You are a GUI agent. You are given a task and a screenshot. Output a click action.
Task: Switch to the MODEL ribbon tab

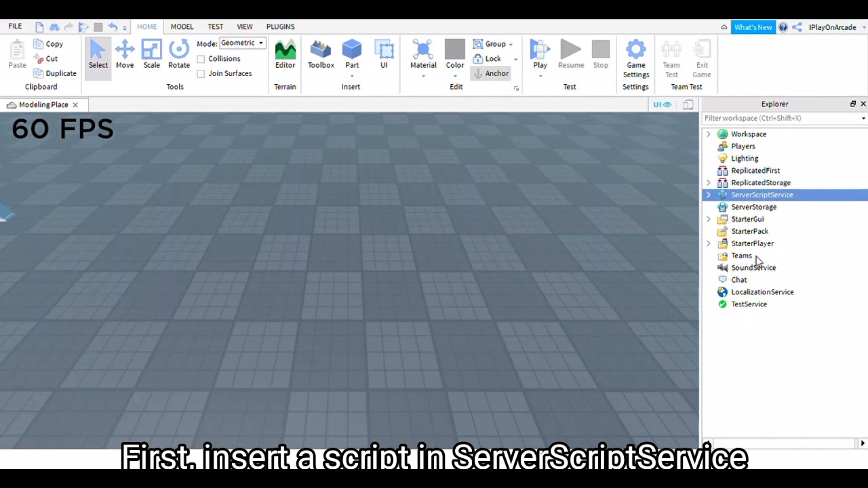click(x=182, y=27)
